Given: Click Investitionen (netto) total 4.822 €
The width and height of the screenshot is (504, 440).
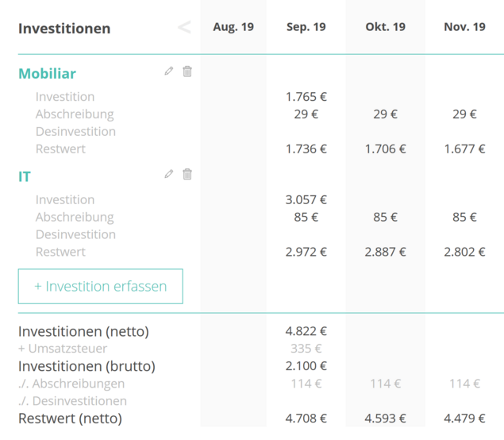Looking at the screenshot, I should pyautogui.click(x=306, y=331).
